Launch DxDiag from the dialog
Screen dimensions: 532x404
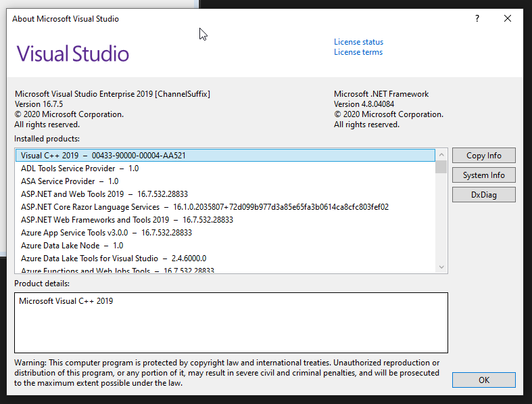(483, 195)
